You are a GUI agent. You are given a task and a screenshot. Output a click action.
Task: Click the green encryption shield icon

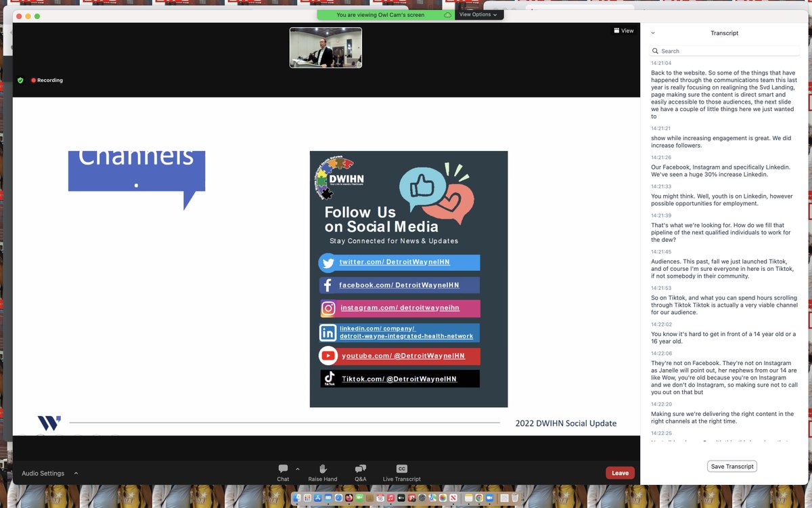20,80
